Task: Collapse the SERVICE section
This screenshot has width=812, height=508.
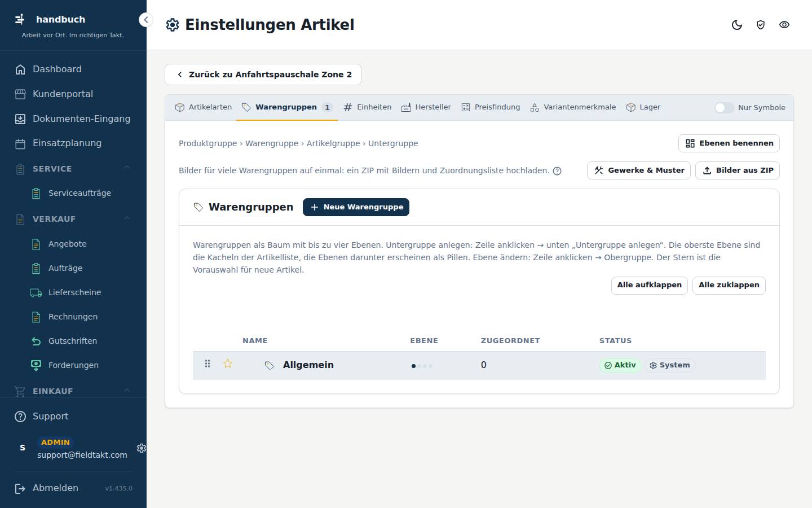Action: tap(73, 169)
